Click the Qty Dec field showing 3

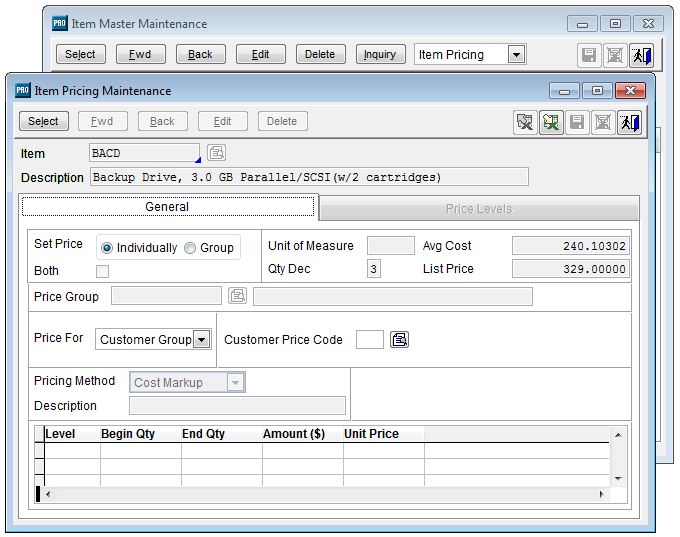click(373, 269)
